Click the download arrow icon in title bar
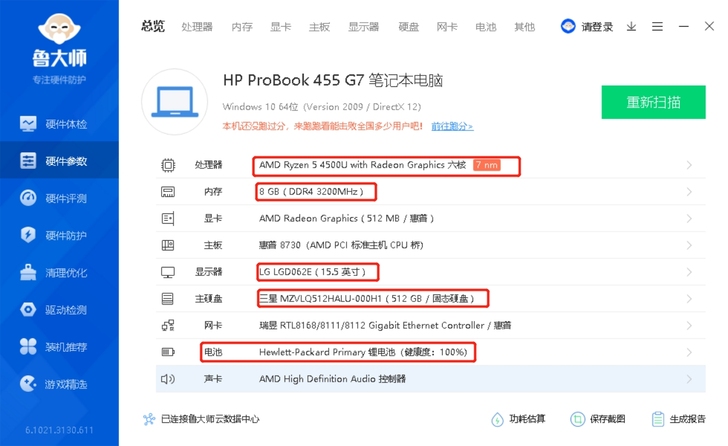 point(631,27)
